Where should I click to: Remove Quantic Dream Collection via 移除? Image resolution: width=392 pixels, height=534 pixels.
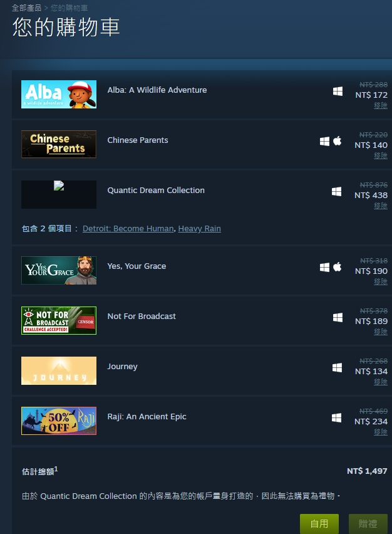click(381, 206)
